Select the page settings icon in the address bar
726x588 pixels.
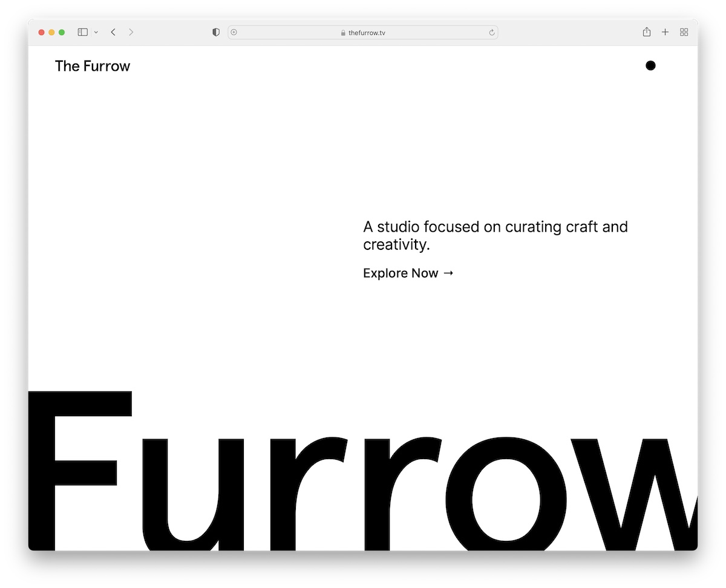tap(234, 32)
